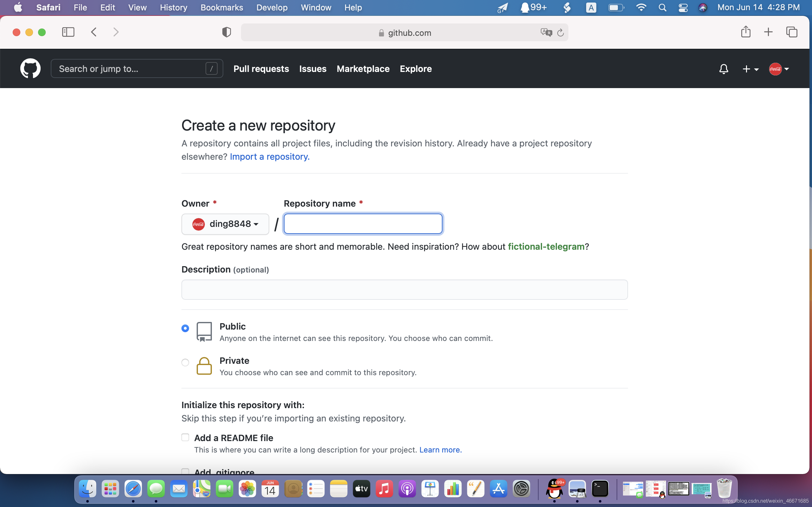Click the Learn more README link
812x507 pixels.
pyautogui.click(x=440, y=450)
